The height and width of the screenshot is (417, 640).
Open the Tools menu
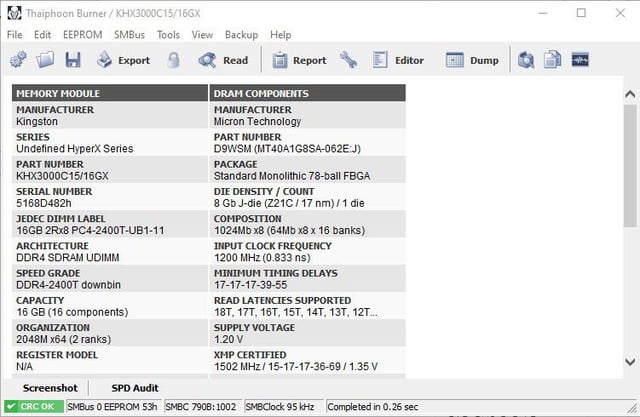[x=168, y=35]
